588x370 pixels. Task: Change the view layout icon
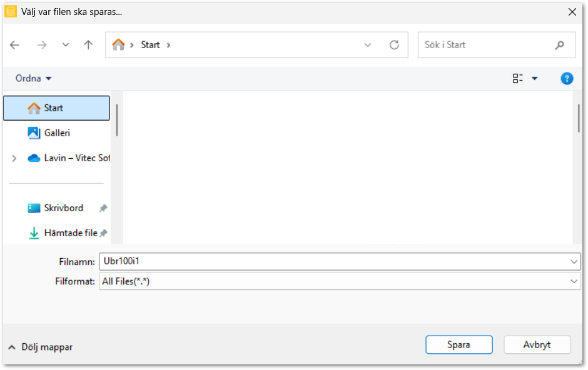coord(518,78)
